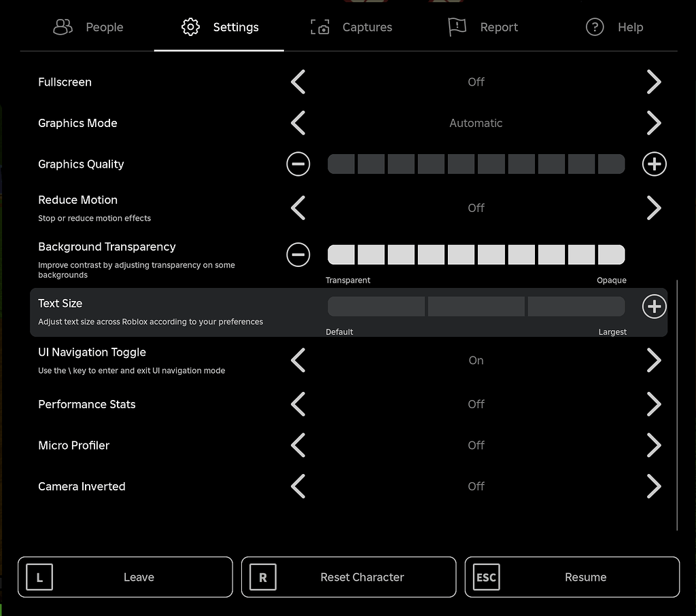Change Micro Profiler with the right chevron
This screenshot has height=616, width=696.
click(654, 446)
